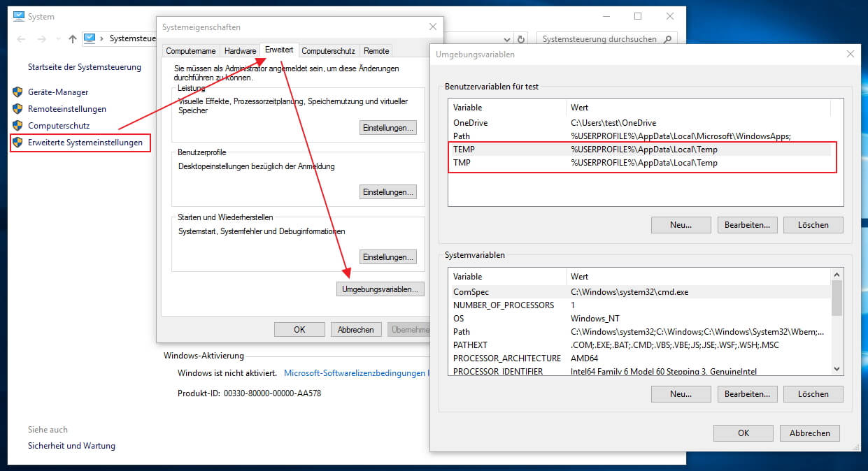868x471 pixels.
Task: Click Wert column header in Systemvariablen
Action: [x=699, y=277]
